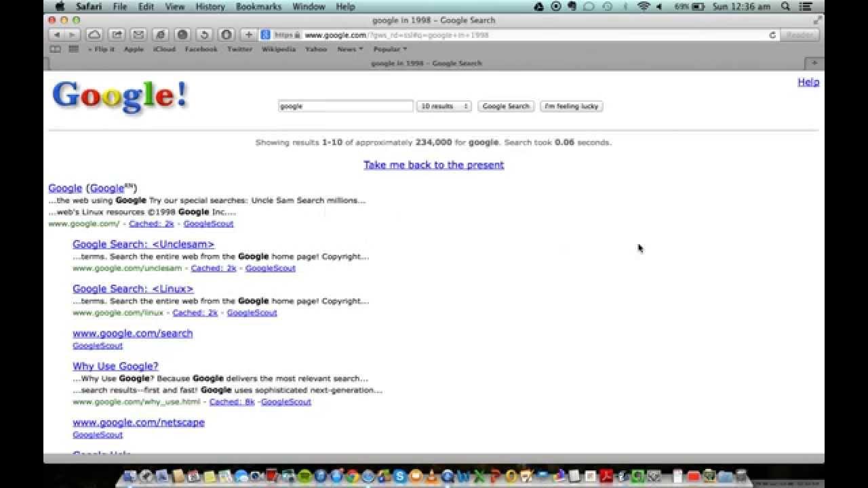Click the Share toolbar icon
The image size is (868, 488).
pyautogui.click(x=117, y=35)
